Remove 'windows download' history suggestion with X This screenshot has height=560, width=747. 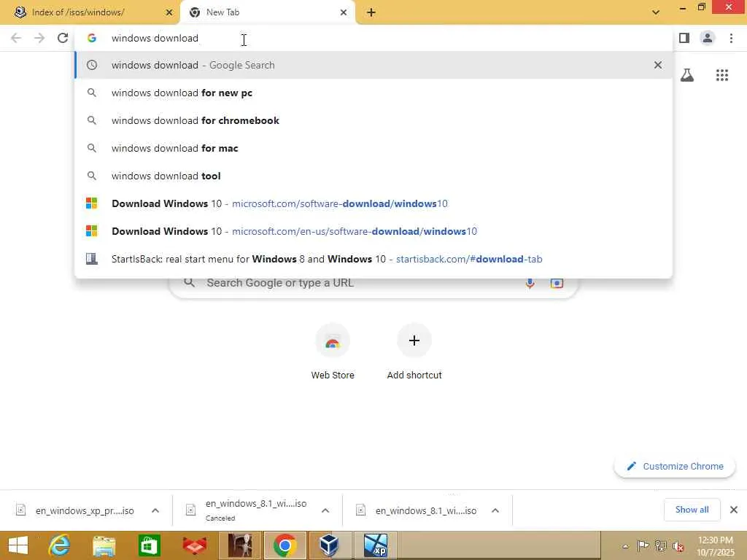click(658, 65)
